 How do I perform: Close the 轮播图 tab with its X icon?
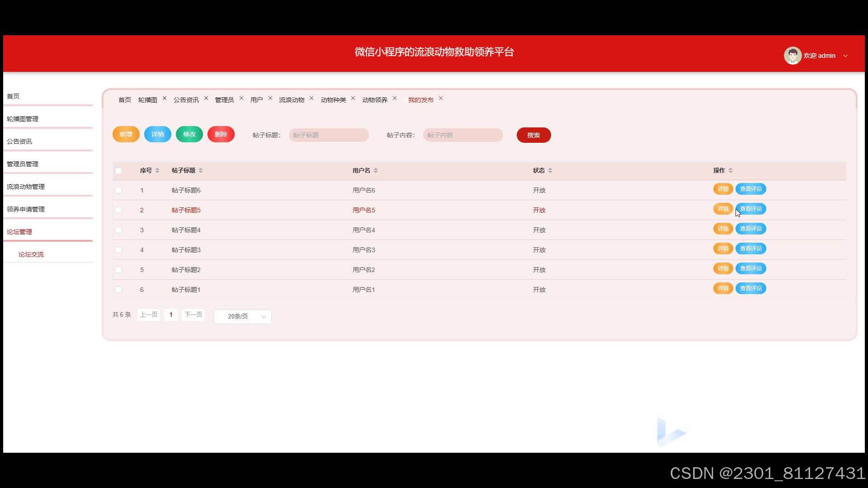pos(165,98)
